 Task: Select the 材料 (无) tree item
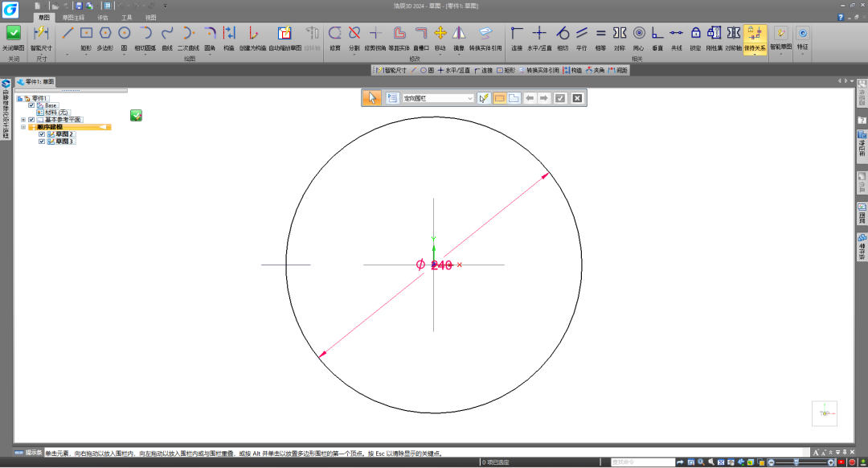52,113
